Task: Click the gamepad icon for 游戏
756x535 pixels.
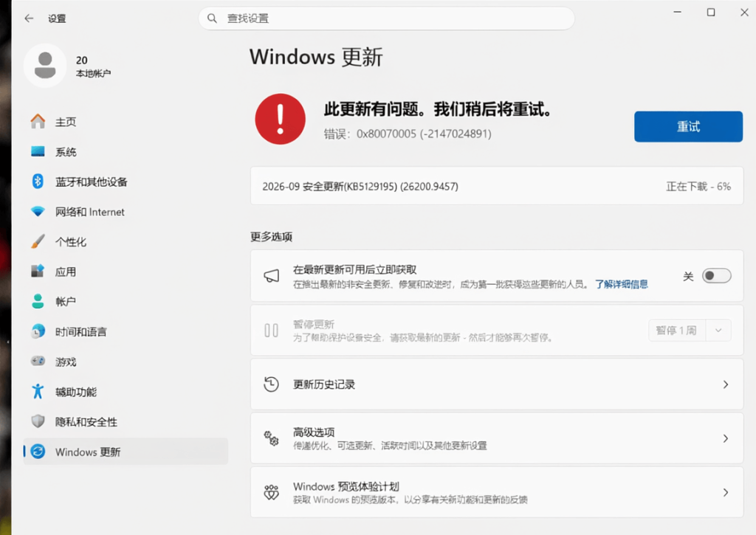Action: (38, 361)
